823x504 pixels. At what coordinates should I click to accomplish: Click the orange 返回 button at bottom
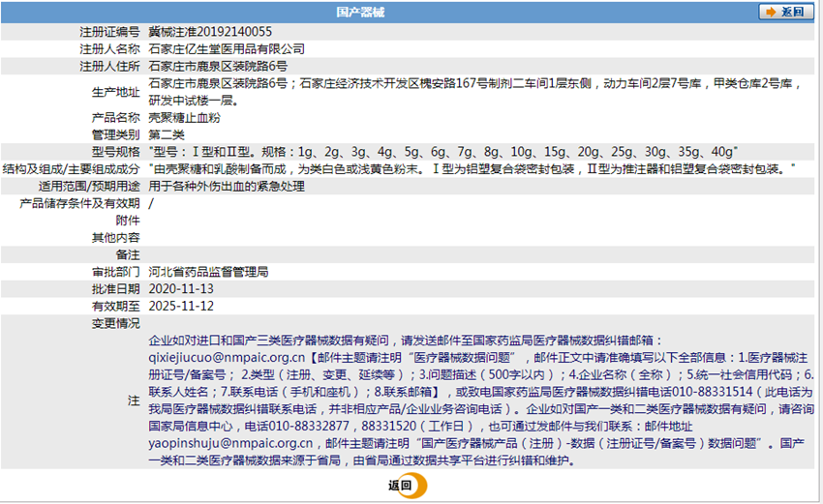(408, 486)
